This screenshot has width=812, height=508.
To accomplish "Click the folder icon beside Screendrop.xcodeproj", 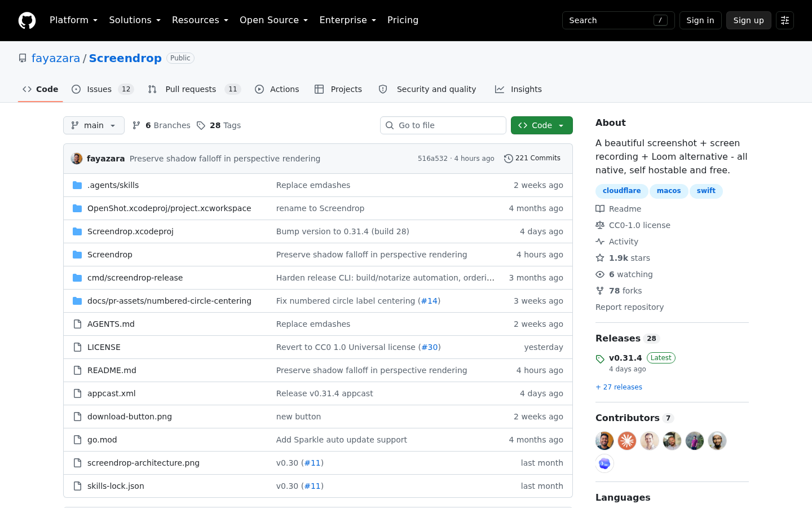I will coord(77,231).
